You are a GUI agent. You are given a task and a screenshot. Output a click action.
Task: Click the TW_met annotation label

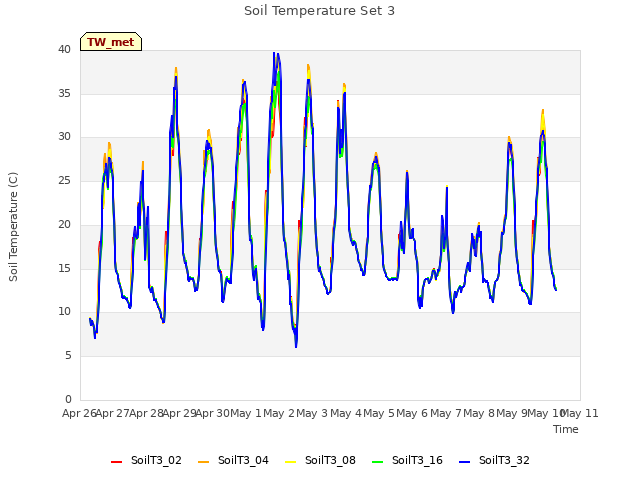point(111,42)
